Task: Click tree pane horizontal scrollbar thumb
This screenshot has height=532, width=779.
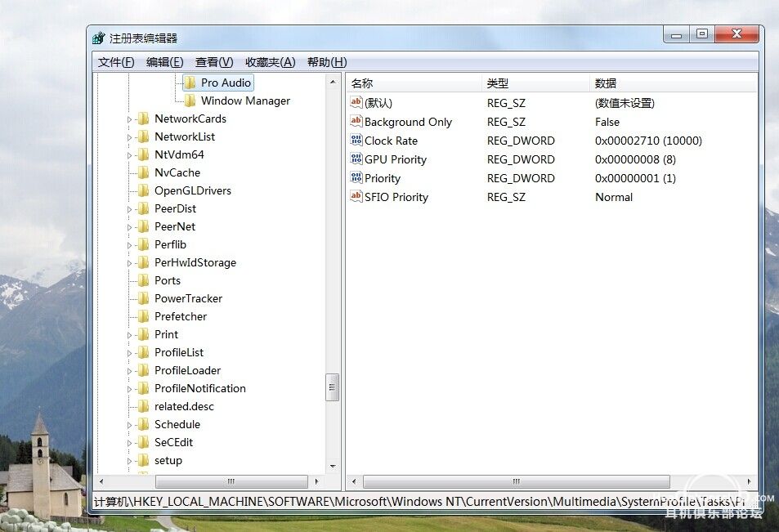Action: tap(231, 481)
